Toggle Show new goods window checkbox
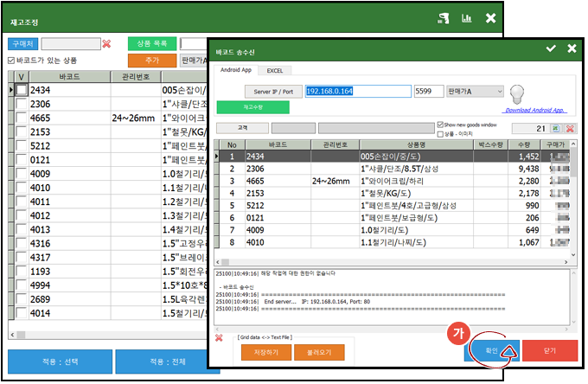Screen dimensions: 588x384 pyautogui.click(x=441, y=125)
